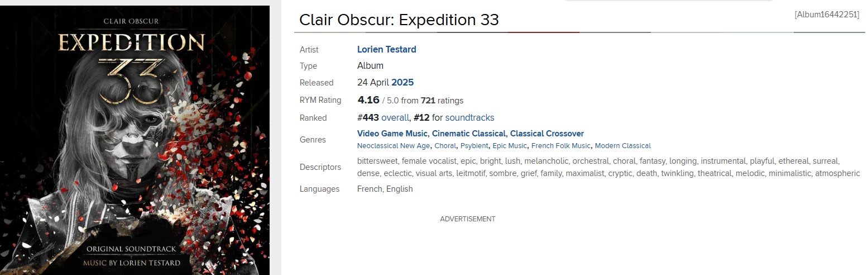The width and height of the screenshot is (868, 275).
Task: Open the Psybient secondary genre
Action: pos(474,146)
